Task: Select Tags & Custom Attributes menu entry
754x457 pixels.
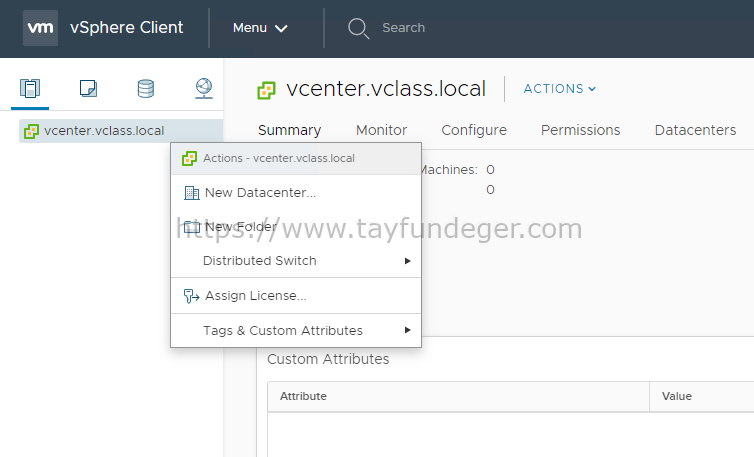Action: (296, 330)
